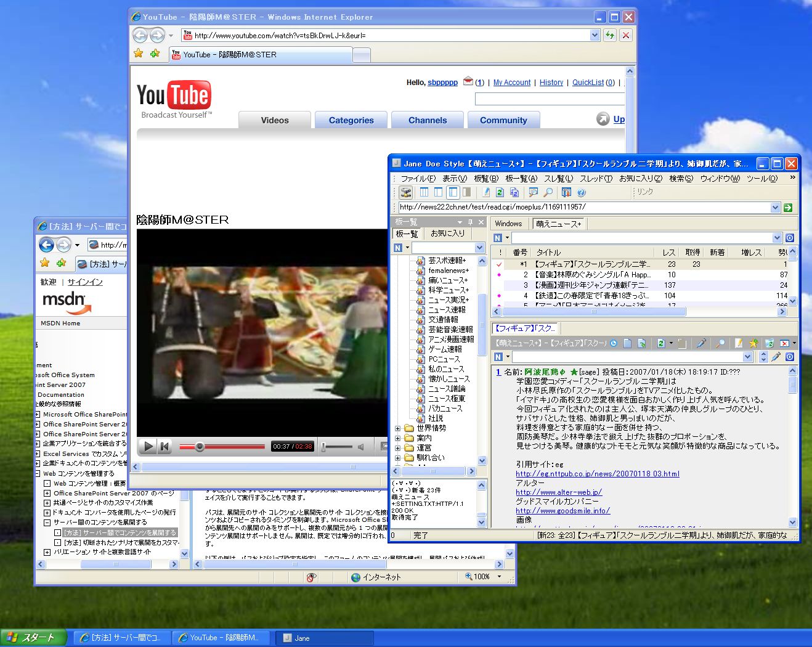Expand the 案内 folder in board tree

397,438
